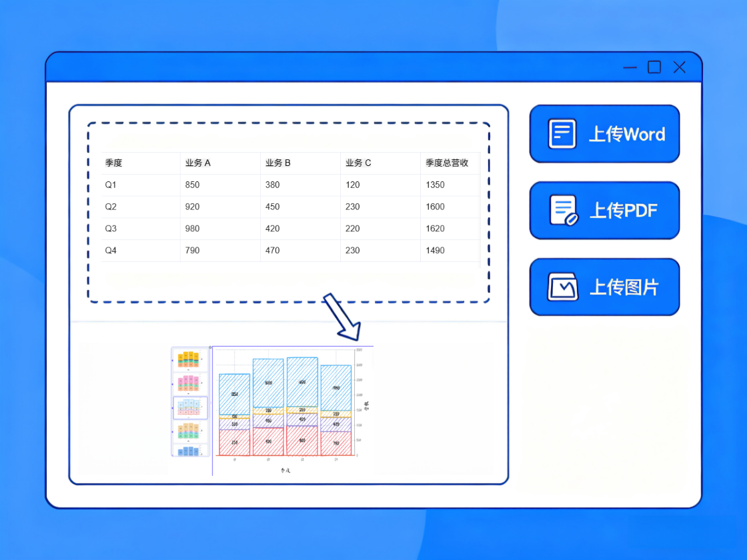Toggle the blue dot beside the tan chart style

(172, 431)
